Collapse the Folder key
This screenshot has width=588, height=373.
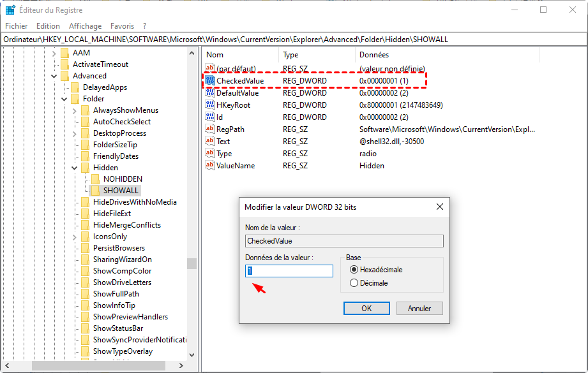pos(64,99)
